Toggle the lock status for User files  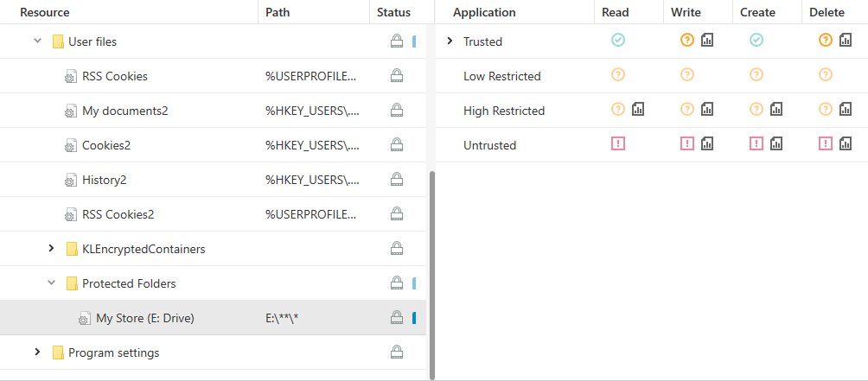(397, 41)
